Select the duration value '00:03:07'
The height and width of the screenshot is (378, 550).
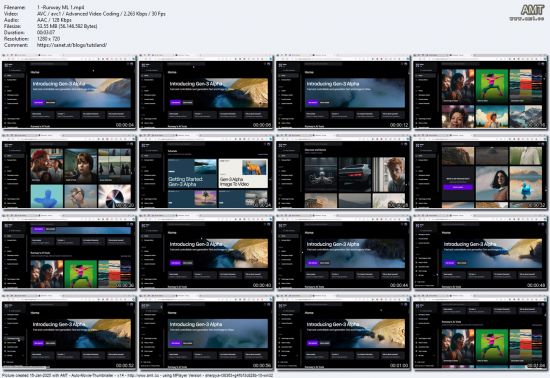46,33
